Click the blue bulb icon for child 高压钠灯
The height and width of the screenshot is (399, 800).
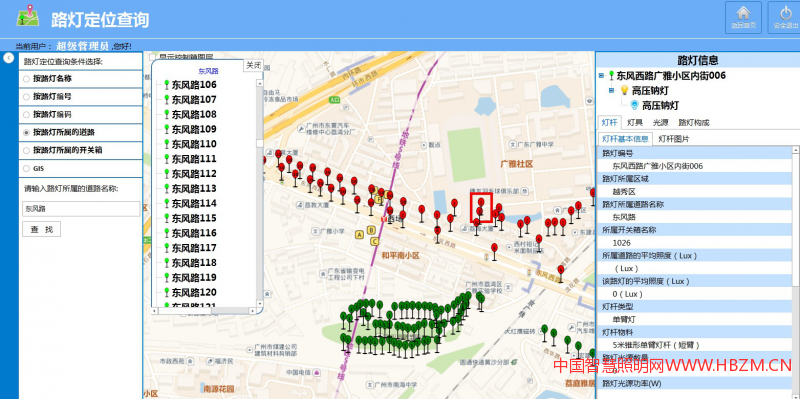point(635,106)
